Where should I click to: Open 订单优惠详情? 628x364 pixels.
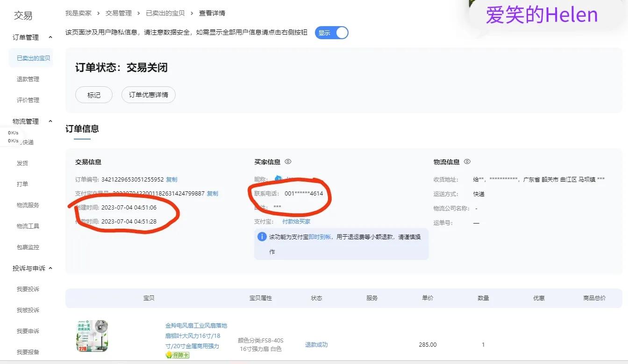(x=148, y=95)
